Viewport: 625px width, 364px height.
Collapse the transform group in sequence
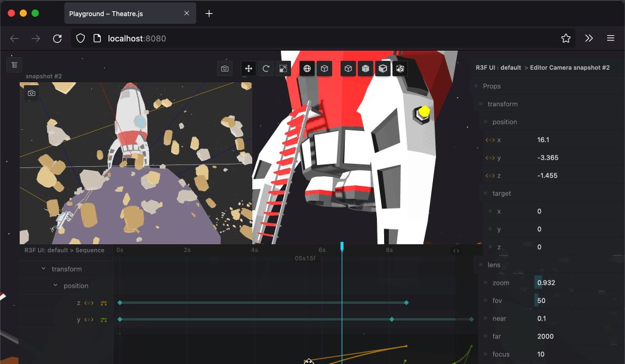[44, 269]
